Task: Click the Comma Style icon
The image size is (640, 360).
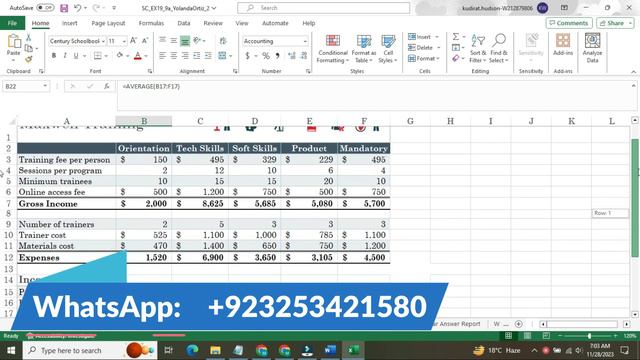Action: (x=278, y=56)
